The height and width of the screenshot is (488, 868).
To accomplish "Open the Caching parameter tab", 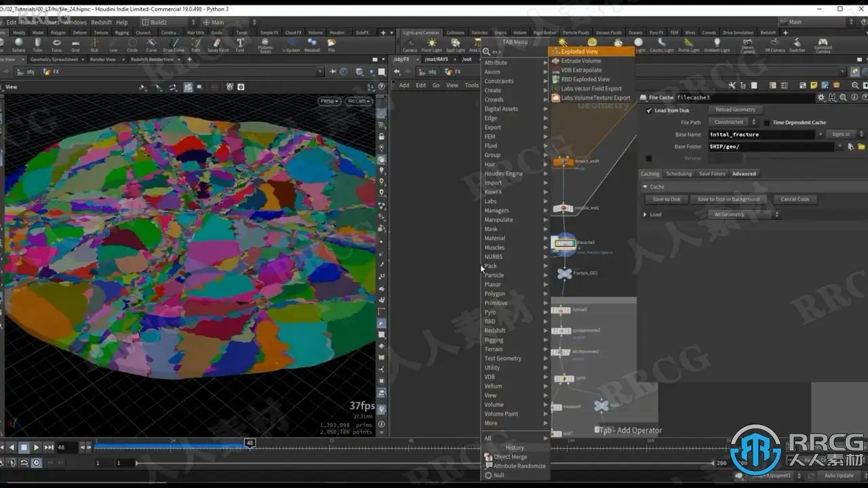I will click(x=650, y=174).
